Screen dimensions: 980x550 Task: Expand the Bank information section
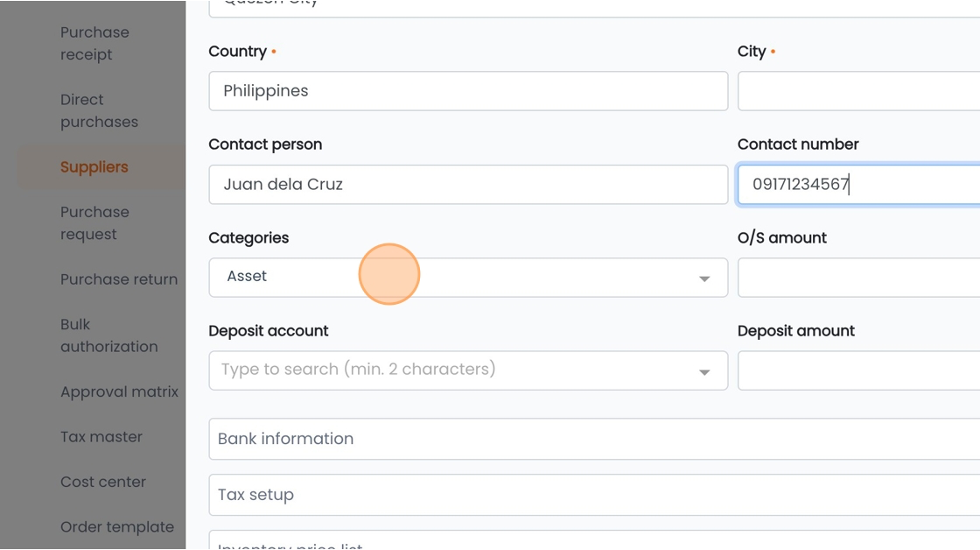click(x=594, y=439)
